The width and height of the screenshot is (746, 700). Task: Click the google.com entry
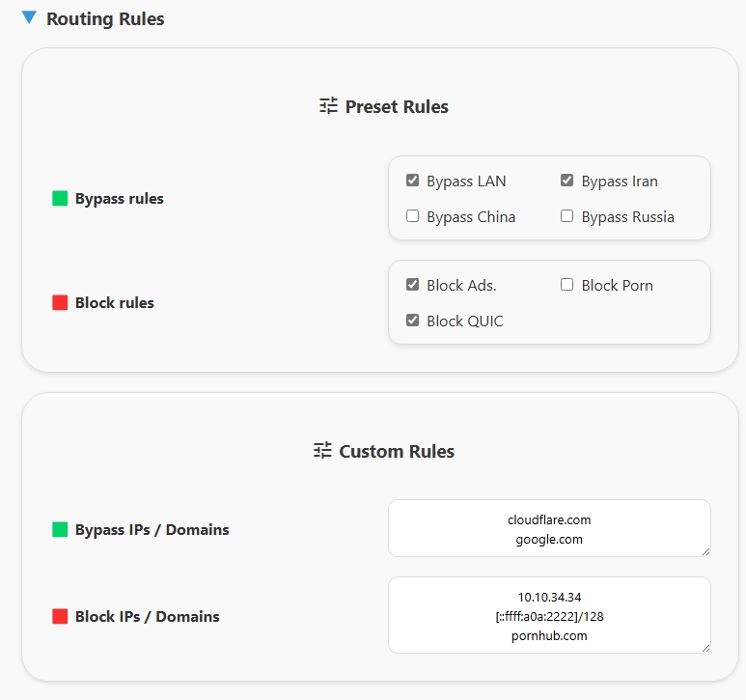pos(549,539)
